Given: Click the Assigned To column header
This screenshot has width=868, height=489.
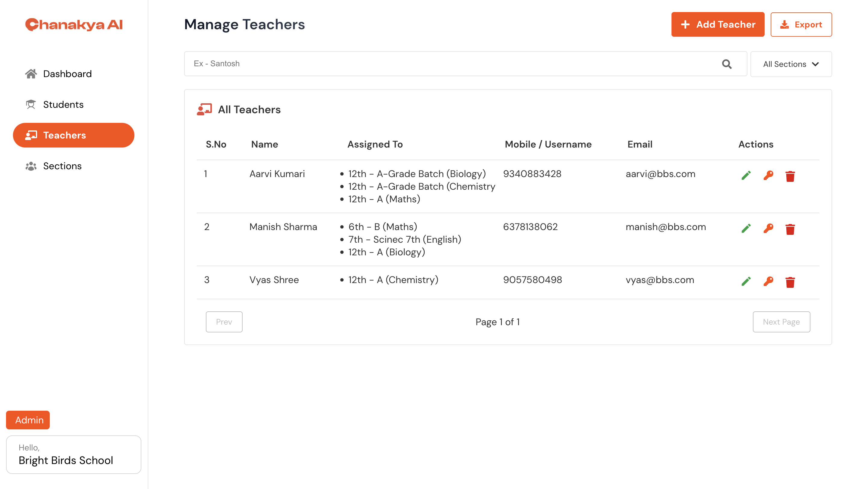Looking at the screenshot, I should point(375,144).
